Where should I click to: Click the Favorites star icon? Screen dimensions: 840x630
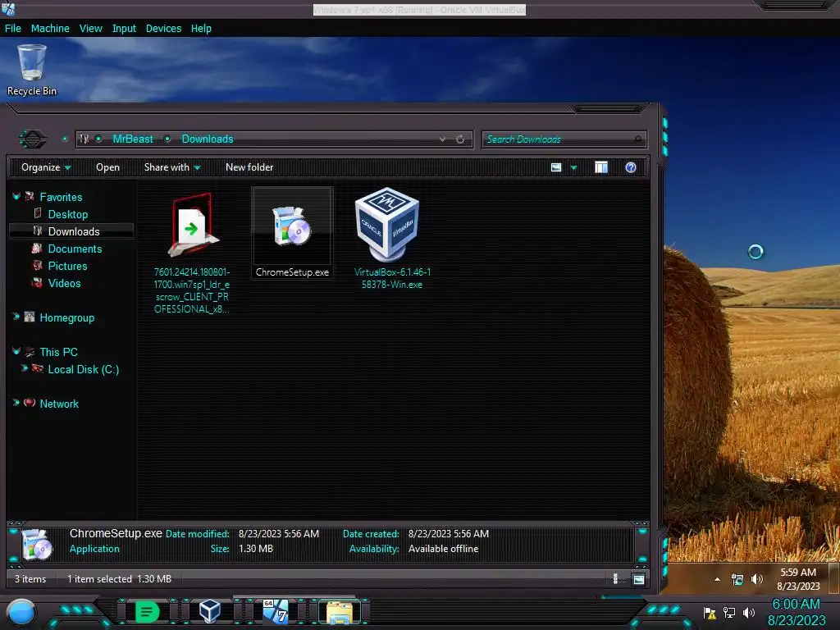(30, 197)
